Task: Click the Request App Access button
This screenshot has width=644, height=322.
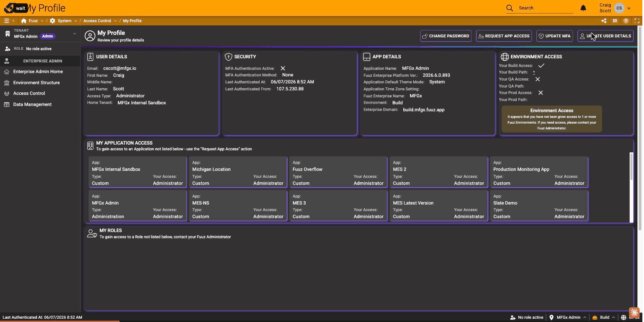Action: (504, 36)
